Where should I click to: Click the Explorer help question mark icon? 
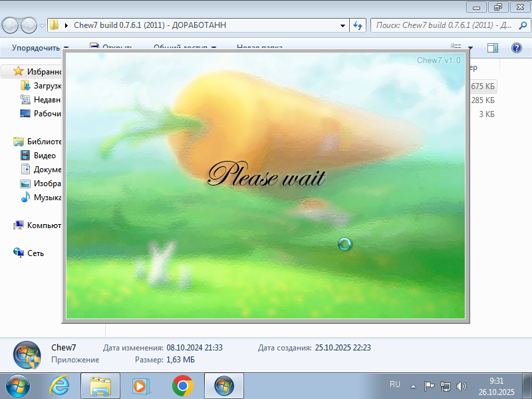click(x=516, y=48)
